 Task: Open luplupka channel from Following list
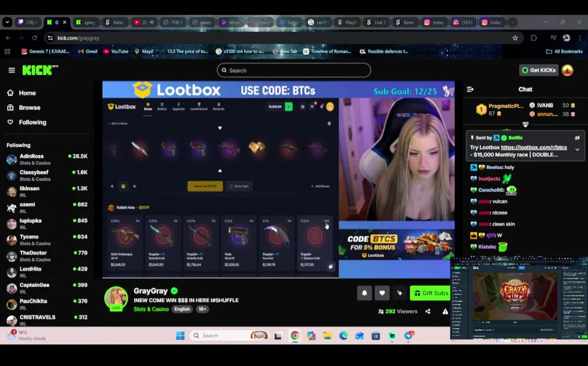[47, 224]
